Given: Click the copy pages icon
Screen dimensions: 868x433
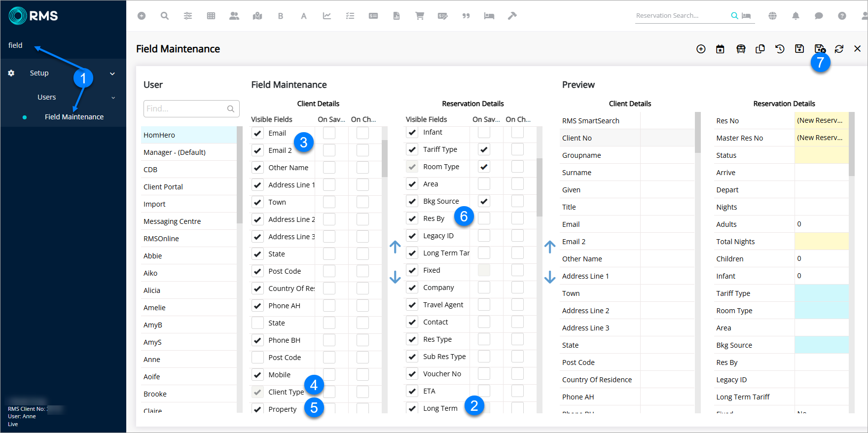Looking at the screenshot, I should (760, 49).
